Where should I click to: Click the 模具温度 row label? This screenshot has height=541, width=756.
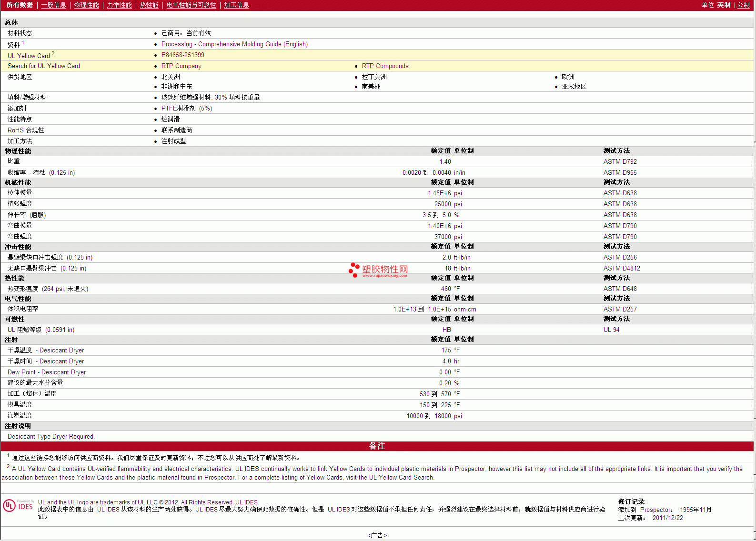pyautogui.click(x=20, y=405)
